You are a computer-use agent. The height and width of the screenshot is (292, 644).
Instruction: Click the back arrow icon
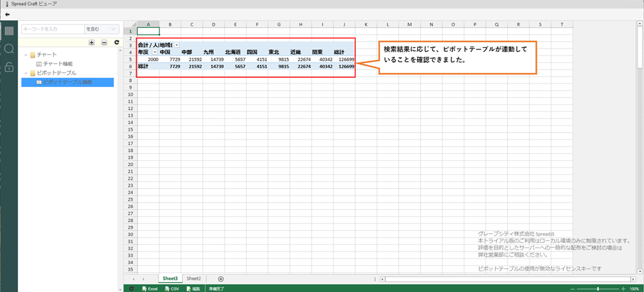point(7,14)
